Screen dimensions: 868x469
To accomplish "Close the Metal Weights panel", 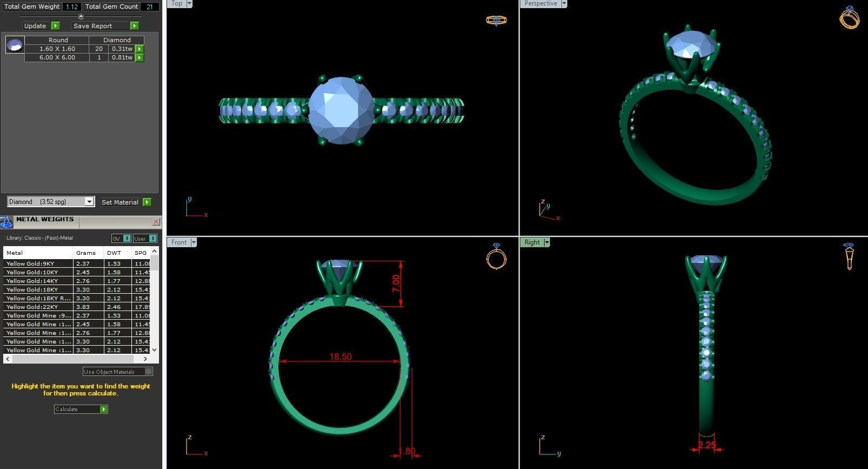I will coord(156,221).
